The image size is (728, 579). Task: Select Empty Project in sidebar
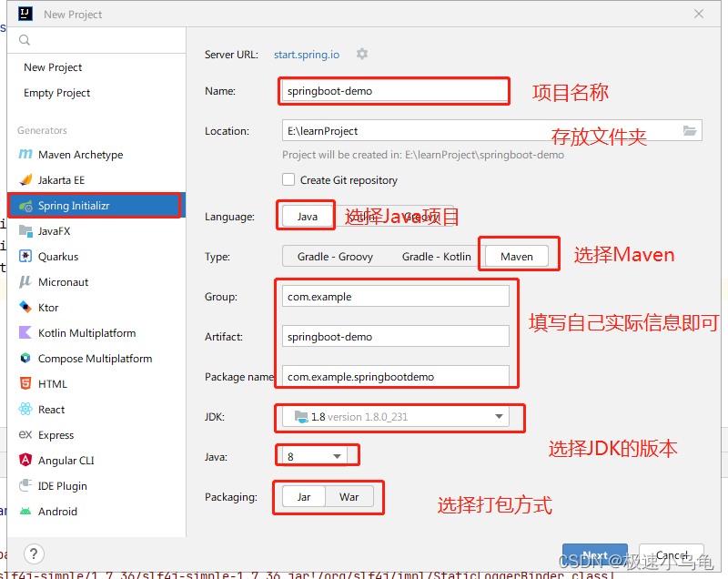point(57,93)
